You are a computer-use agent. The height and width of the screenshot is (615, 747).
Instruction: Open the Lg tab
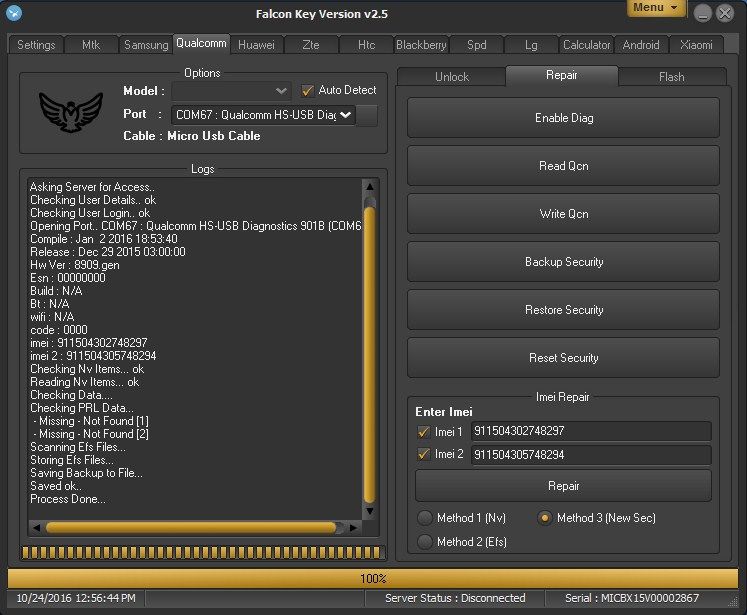pos(531,45)
